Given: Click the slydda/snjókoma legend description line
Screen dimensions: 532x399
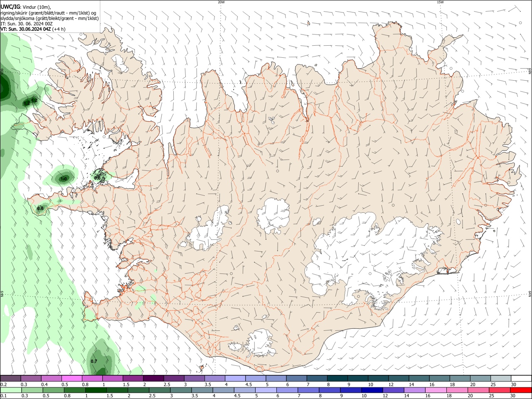Looking at the screenshot, I should point(49,18).
